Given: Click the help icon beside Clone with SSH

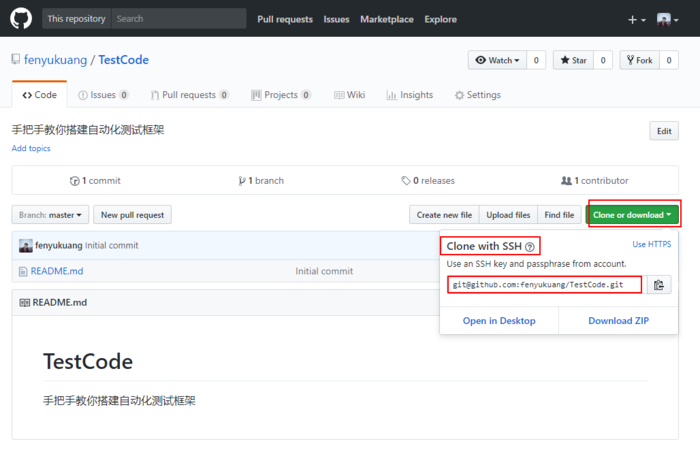Looking at the screenshot, I should click(x=530, y=247).
